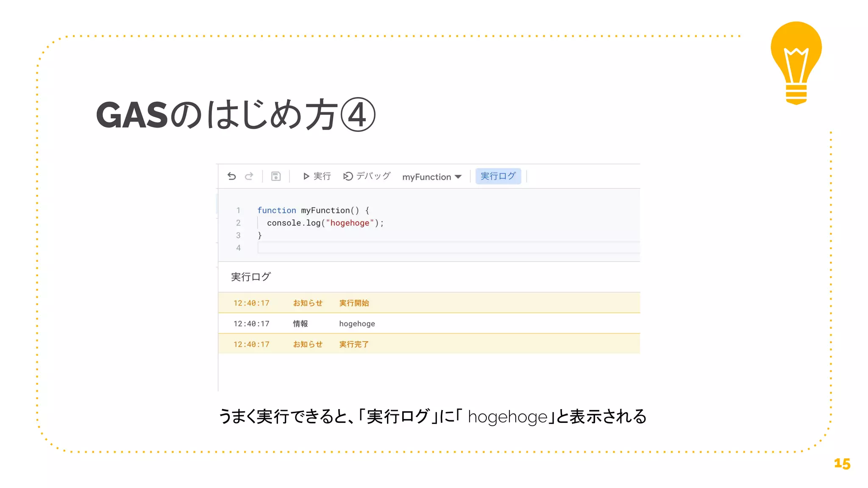Save the project with the floppy icon
Screen dimensions: 868x488
click(x=276, y=176)
